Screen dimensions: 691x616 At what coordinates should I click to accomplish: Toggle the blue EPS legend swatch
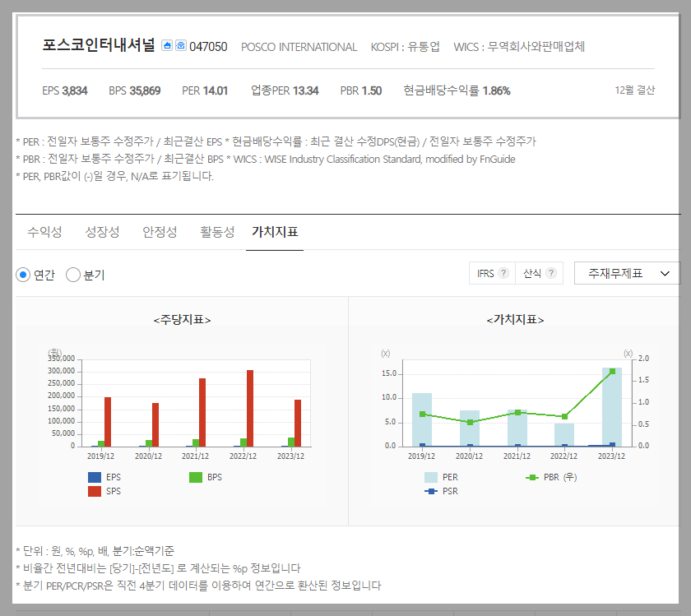(x=95, y=477)
